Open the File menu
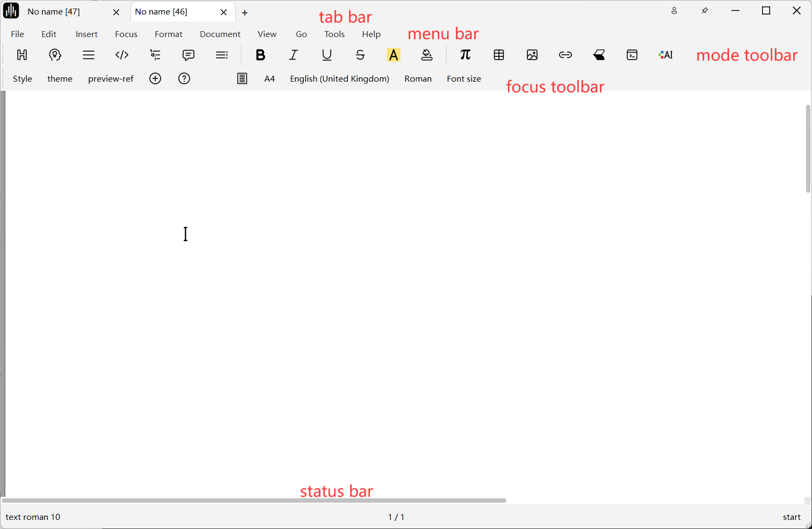 tap(17, 34)
